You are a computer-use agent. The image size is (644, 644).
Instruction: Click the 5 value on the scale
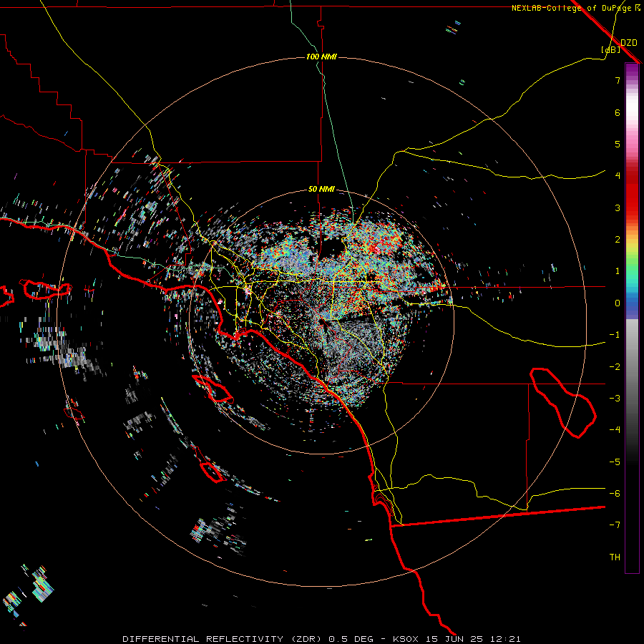[618, 144]
